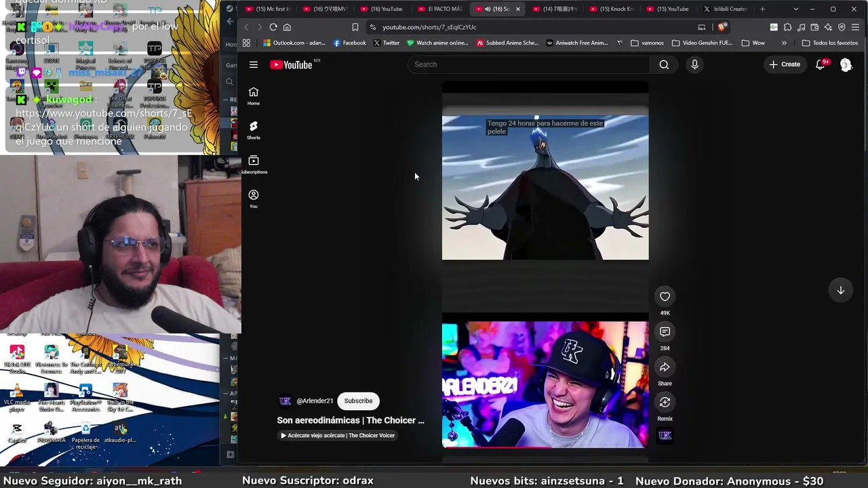Screen dimensions: 868x488
Task: Open YouTube notifications bell
Action: click(x=821, y=64)
